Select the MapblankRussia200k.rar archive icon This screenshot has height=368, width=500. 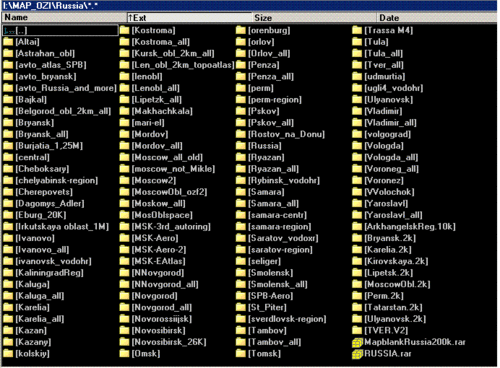pos(357,342)
